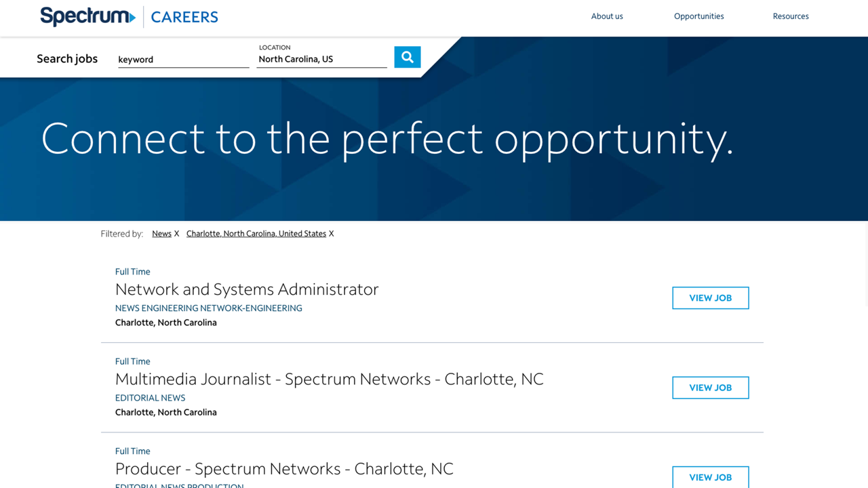Image resolution: width=868 pixels, height=488 pixels.
Task: Select the About us navigation item
Action: point(606,16)
